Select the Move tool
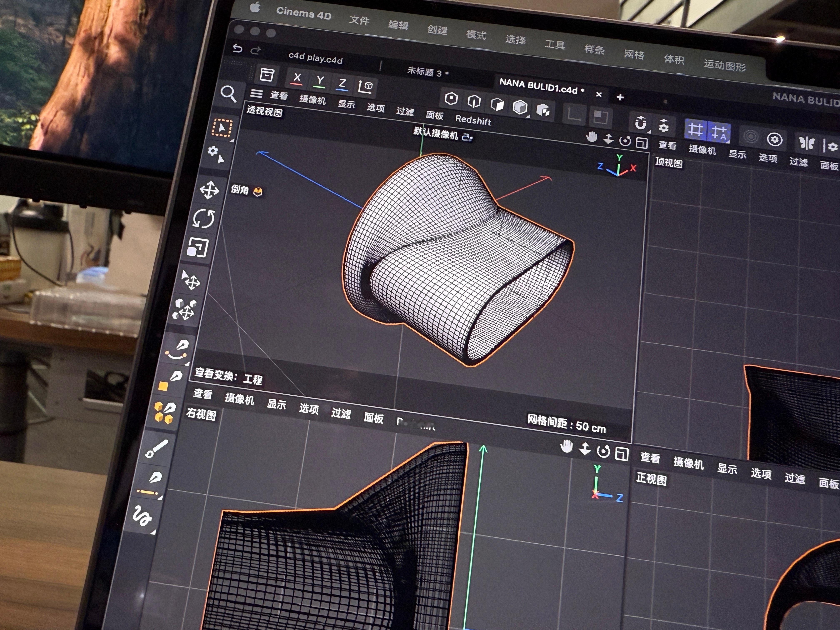This screenshot has height=630, width=840. coord(209,190)
